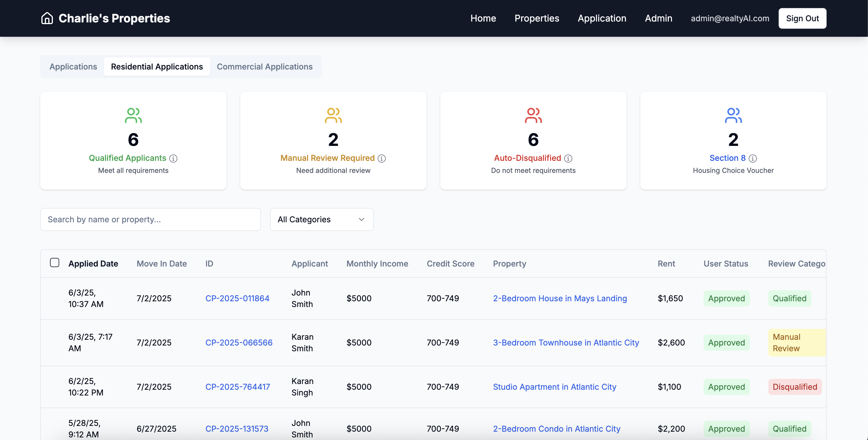Click the Rent column header
The height and width of the screenshot is (440, 868).
pos(666,264)
